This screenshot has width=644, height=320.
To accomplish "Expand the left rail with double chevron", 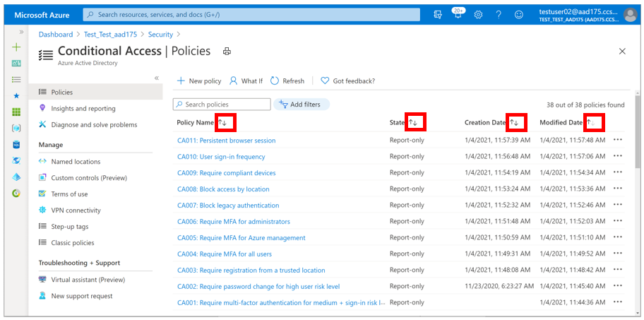I will click(x=21, y=32).
